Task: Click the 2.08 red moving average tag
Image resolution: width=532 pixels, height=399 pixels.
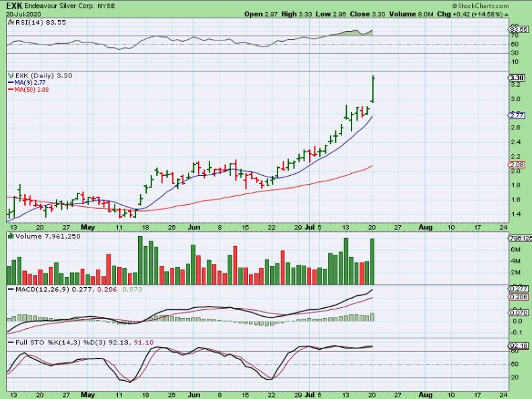Action: pyautogui.click(x=517, y=164)
